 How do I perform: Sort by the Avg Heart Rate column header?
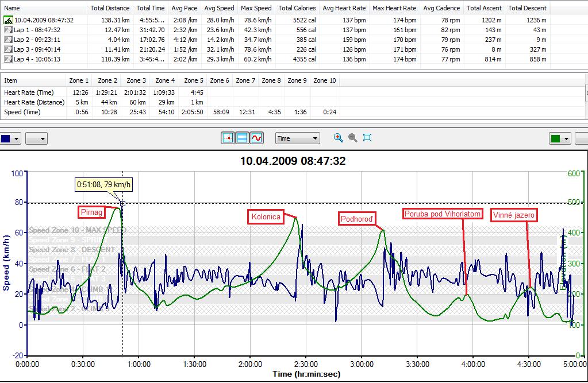pyautogui.click(x=344, y=8)
